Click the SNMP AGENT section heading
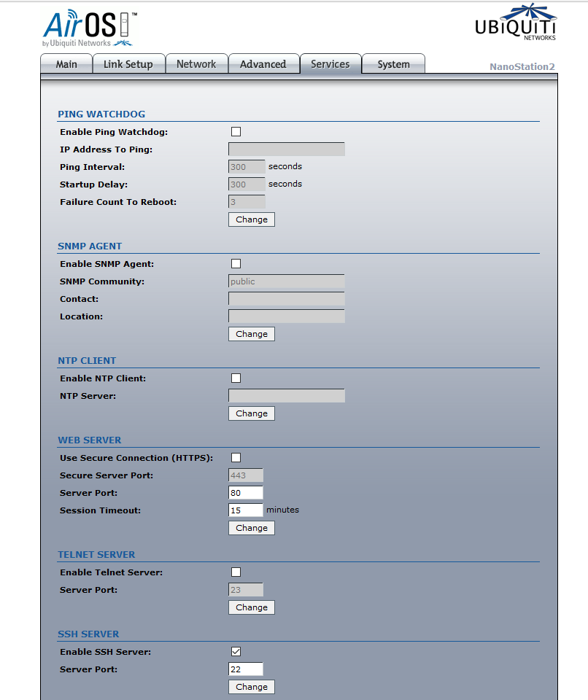Image resolution: width=588 pixels, height=700 pixels. coord(90,246)
